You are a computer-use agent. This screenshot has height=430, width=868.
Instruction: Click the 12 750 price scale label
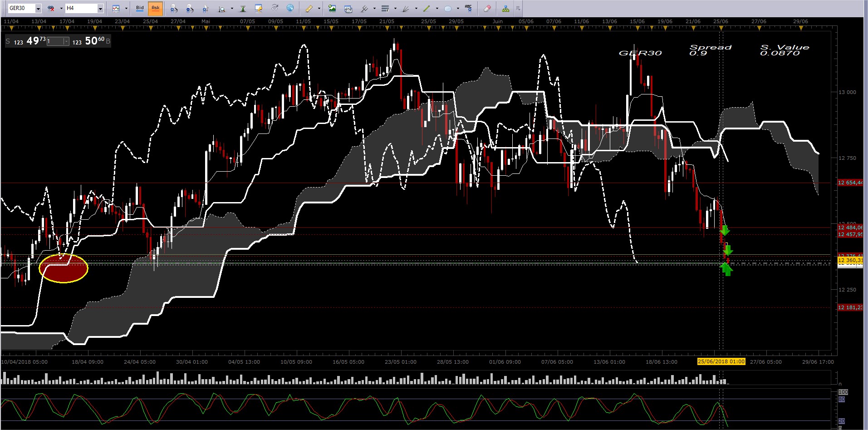coord(847,158)
